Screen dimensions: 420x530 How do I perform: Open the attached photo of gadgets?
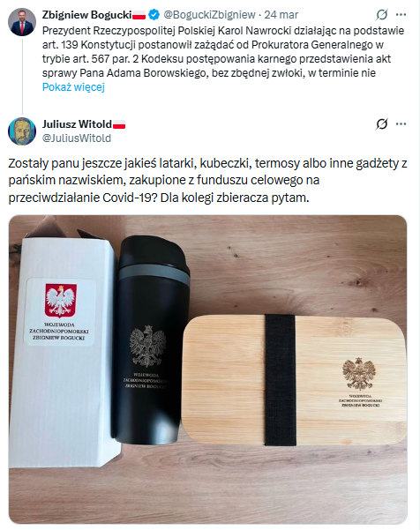(x=207, y=370)
